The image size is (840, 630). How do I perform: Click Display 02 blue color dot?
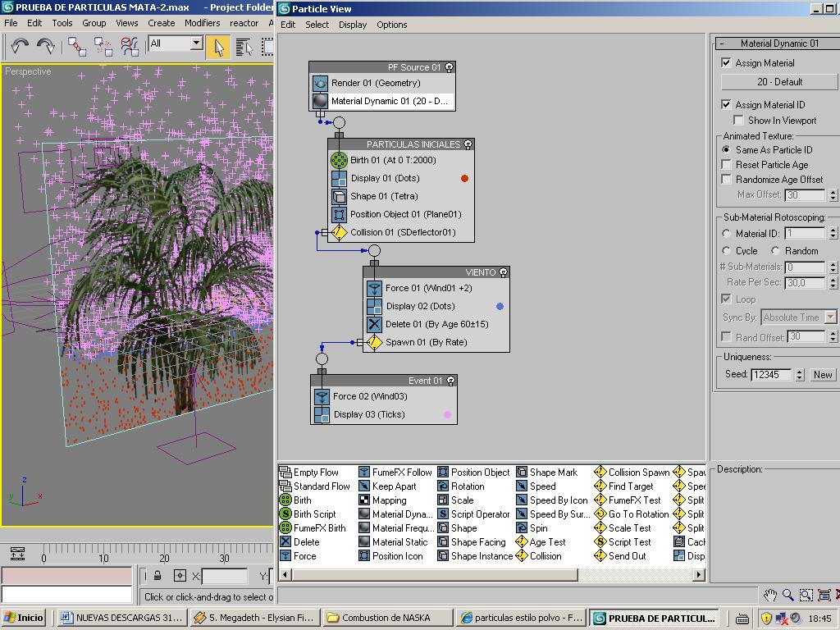(x=500, y=307)
